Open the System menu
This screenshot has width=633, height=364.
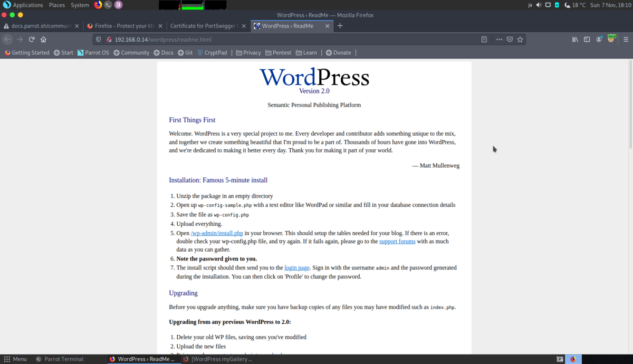tap(80, 5)
